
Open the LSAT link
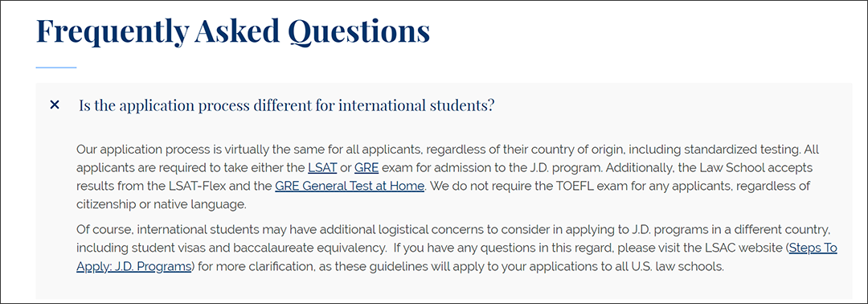[322, 167]
